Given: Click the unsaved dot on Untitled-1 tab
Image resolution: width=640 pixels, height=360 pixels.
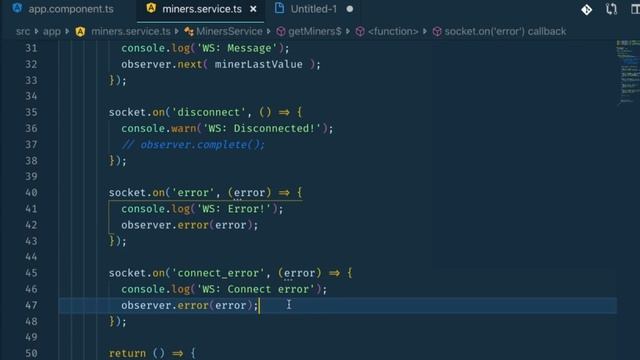Looking at the screenshot, I should pyautogui.click(x=350, y=9).
